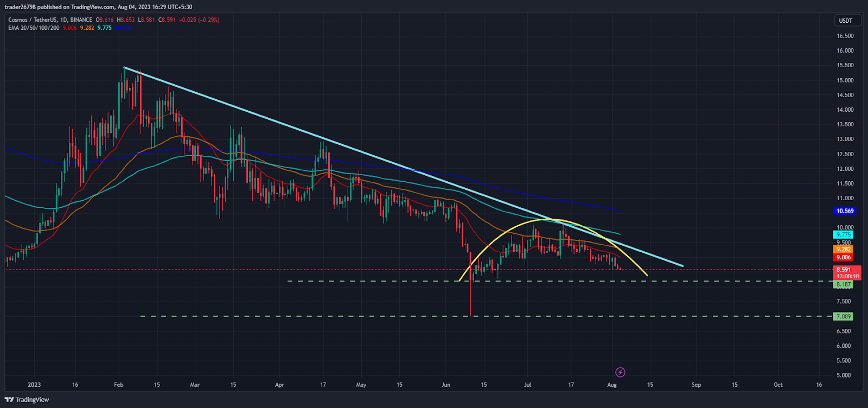
Task: Click the Jul label on time axis
Action: pos(527,385)
